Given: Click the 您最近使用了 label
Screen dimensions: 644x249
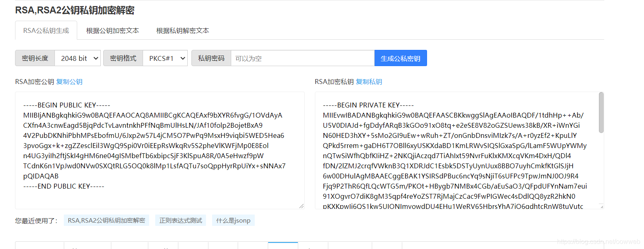Looking at the screenshot, I should [36, 221].
